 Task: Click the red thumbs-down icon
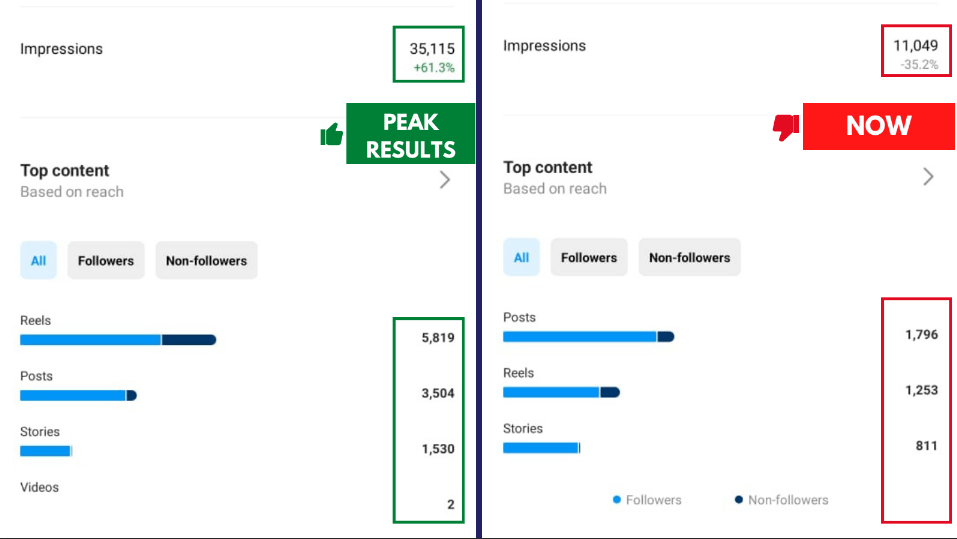[785, 127]
